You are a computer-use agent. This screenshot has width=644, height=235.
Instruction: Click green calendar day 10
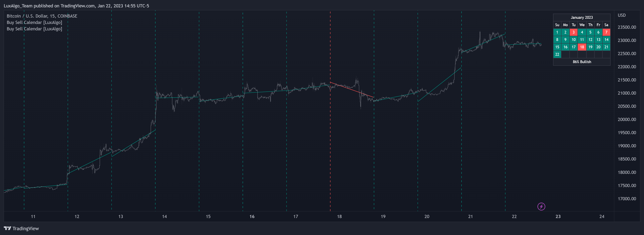coord(573,40)
